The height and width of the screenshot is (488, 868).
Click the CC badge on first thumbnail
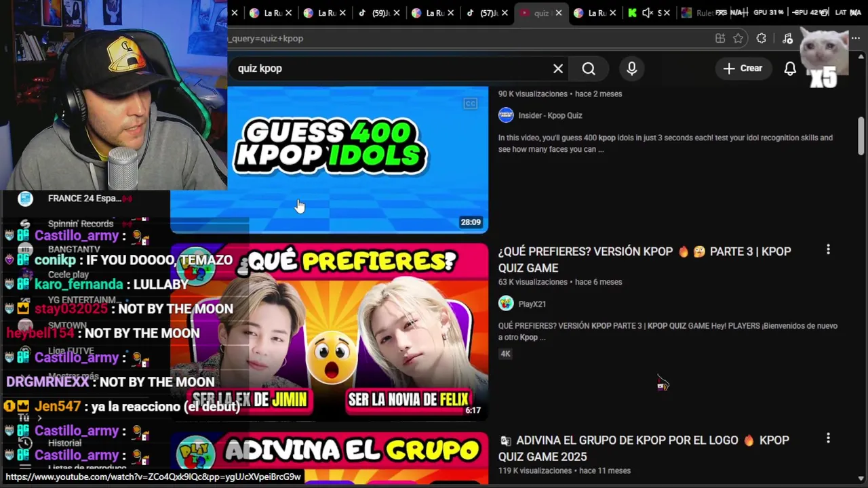pos(471,104)
